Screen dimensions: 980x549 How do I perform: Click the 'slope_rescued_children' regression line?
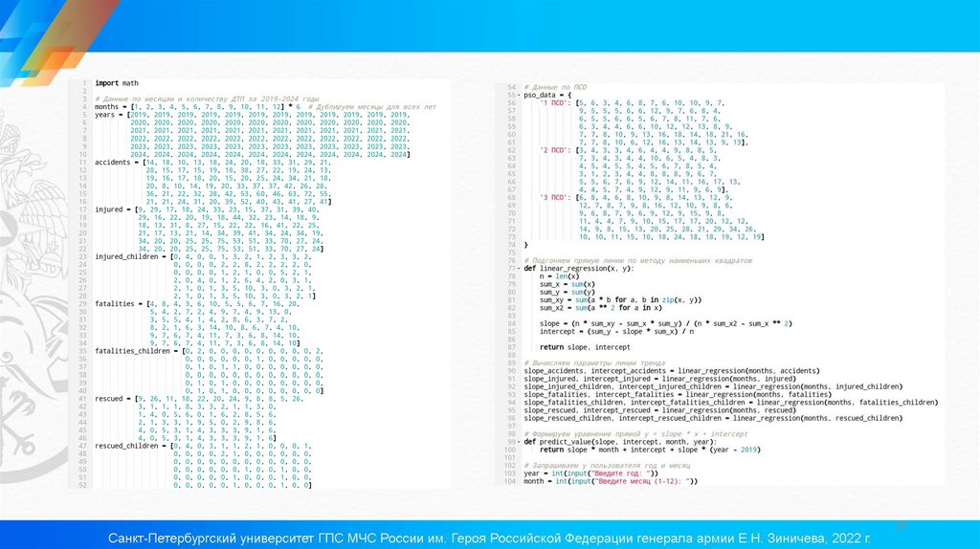coord(713,419)
